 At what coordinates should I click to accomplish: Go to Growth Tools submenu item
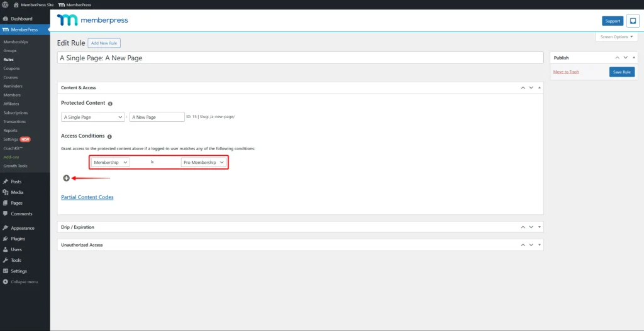(15, 166)
